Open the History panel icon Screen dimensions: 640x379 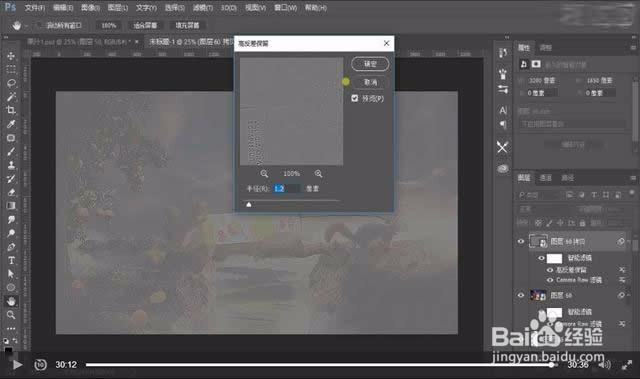click(503, 53)
